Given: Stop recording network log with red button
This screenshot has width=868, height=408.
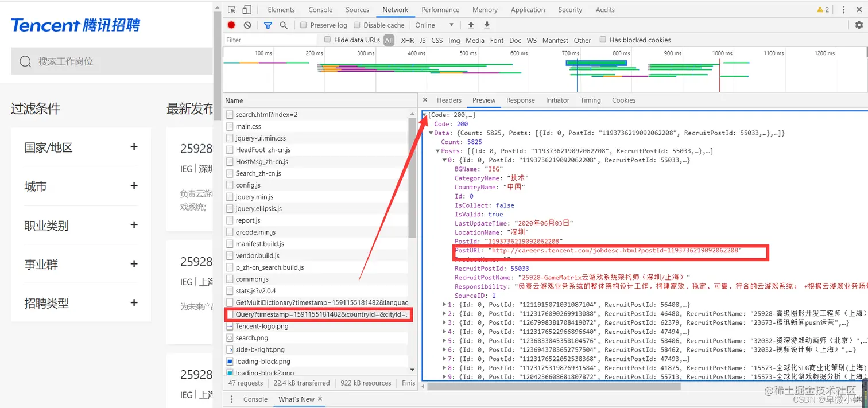Looking at the screenshot, I should pyautogui.click(x=231, y=25).
